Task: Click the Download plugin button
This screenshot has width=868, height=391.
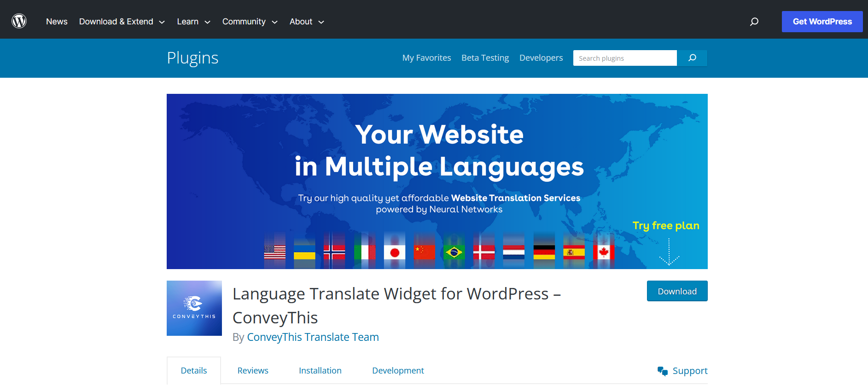Action: pos(677,291)
